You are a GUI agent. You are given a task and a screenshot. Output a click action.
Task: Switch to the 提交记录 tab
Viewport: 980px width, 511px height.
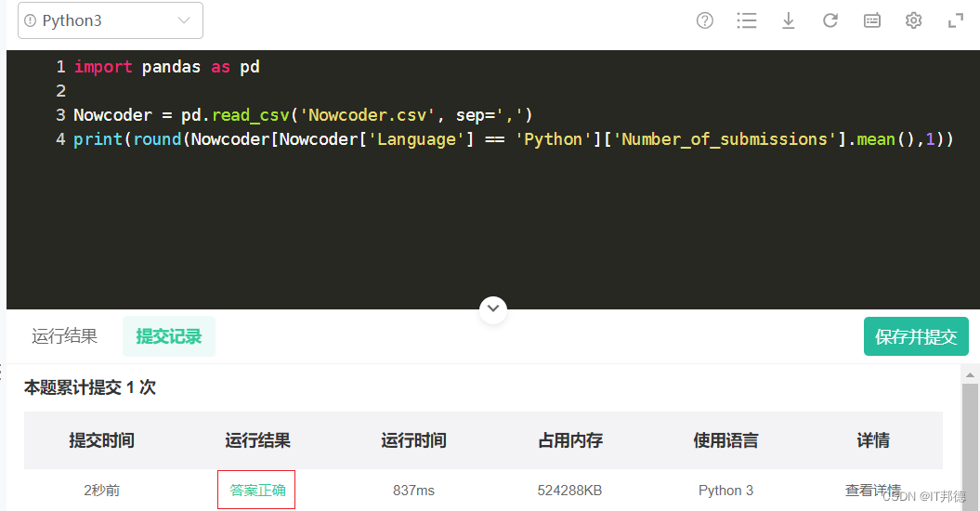(169, 336)
